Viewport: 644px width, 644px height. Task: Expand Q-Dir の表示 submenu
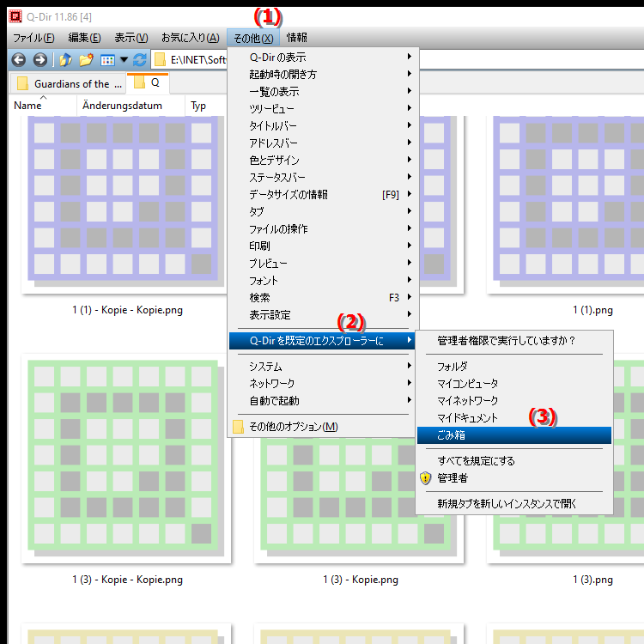[324, 57]
